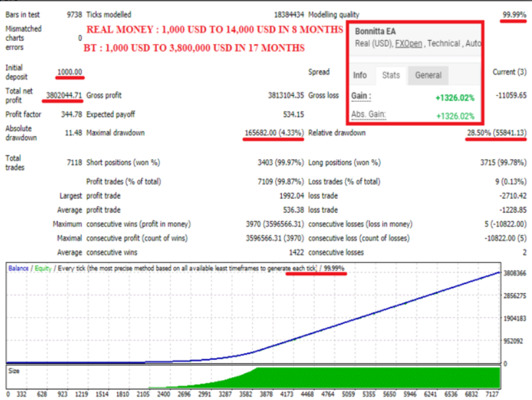Click the Bonnitta EA title

(x=375, y=31)
